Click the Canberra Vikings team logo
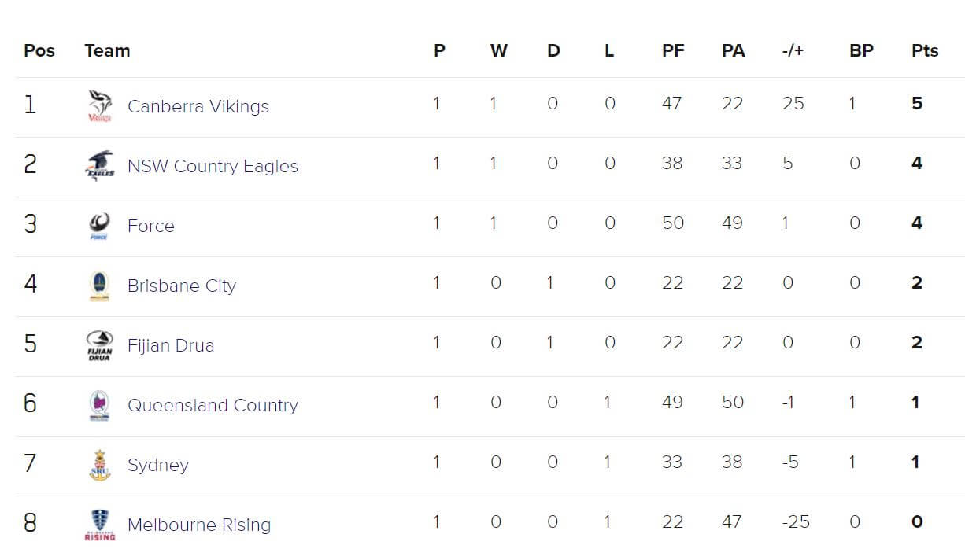Viewport: 965px width, 560px height. 100,106
